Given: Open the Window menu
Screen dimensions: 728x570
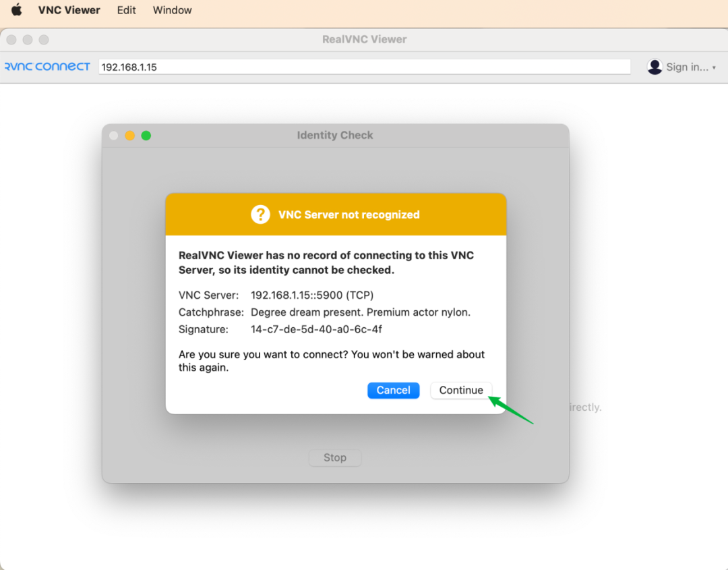Looking at the screenshot, I should point(173,10).
